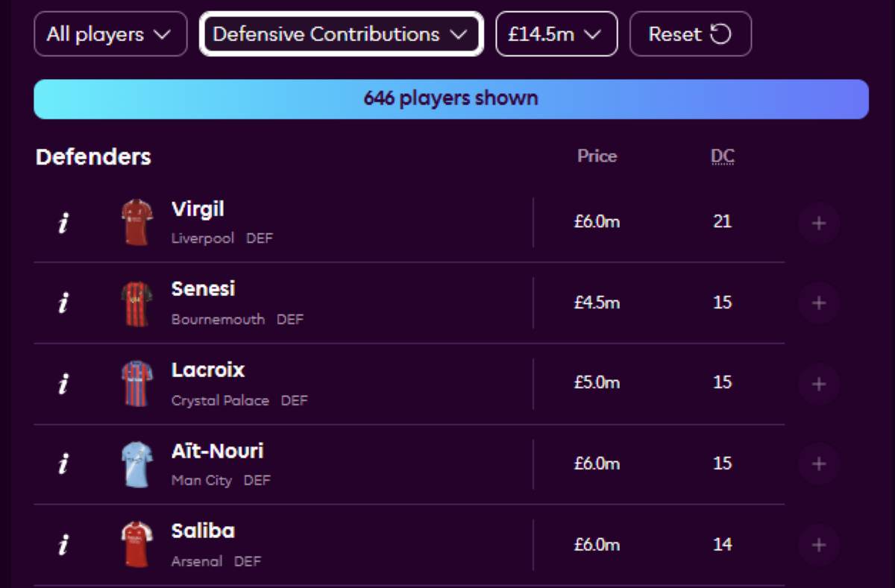Show Lacroix player info icon
Image resolution: width=895 pixels, height=588 pixels.
point(63,384)
